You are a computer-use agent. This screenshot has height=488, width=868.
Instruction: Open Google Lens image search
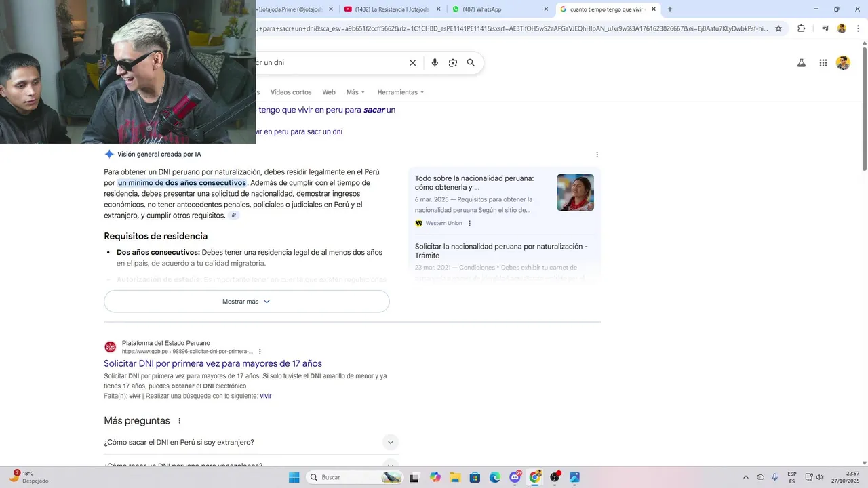[453, 63]
